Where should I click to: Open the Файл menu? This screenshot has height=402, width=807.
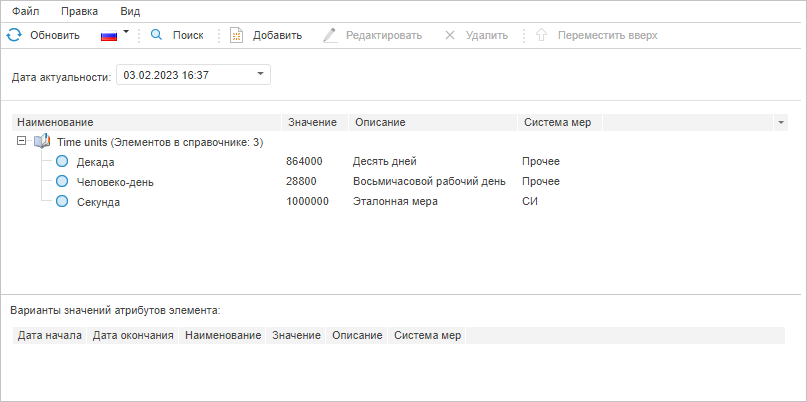click(x=26, y=10)
